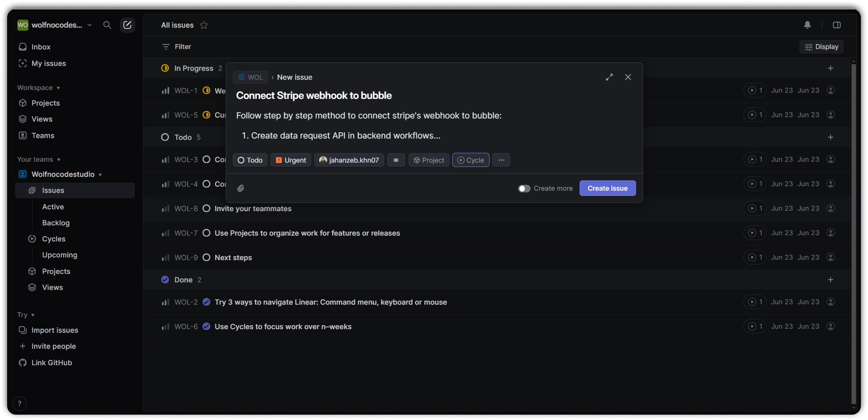This screenshot has width=868, height=420.
Task: Collapse the Your teams section
Action: tap(39, 159)
